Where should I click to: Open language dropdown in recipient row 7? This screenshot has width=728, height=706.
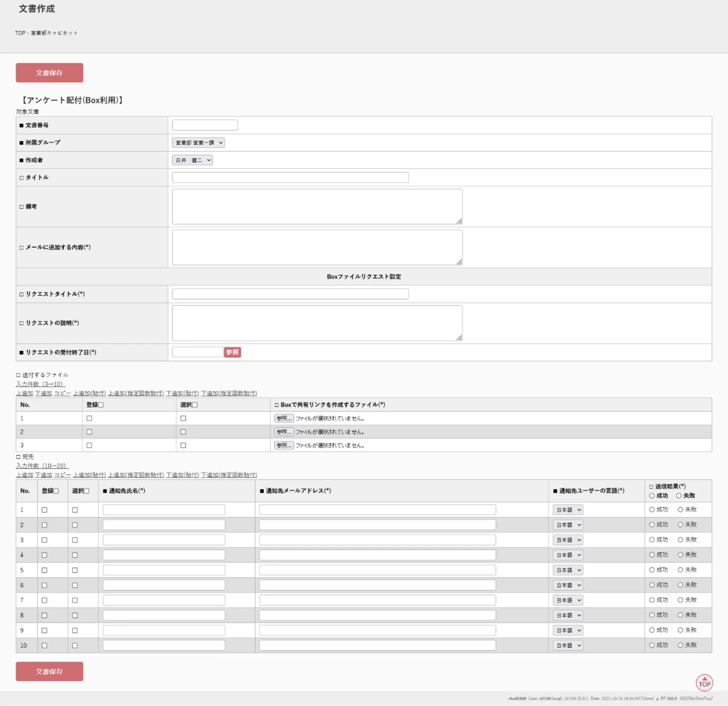pos(568,600)
